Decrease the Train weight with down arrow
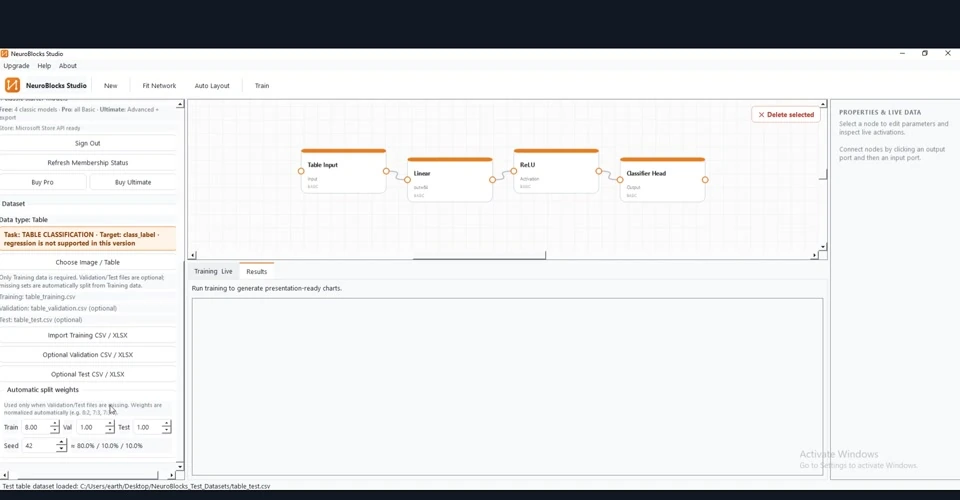The width and height of the screenshot is (960, 500). [54, 430]
